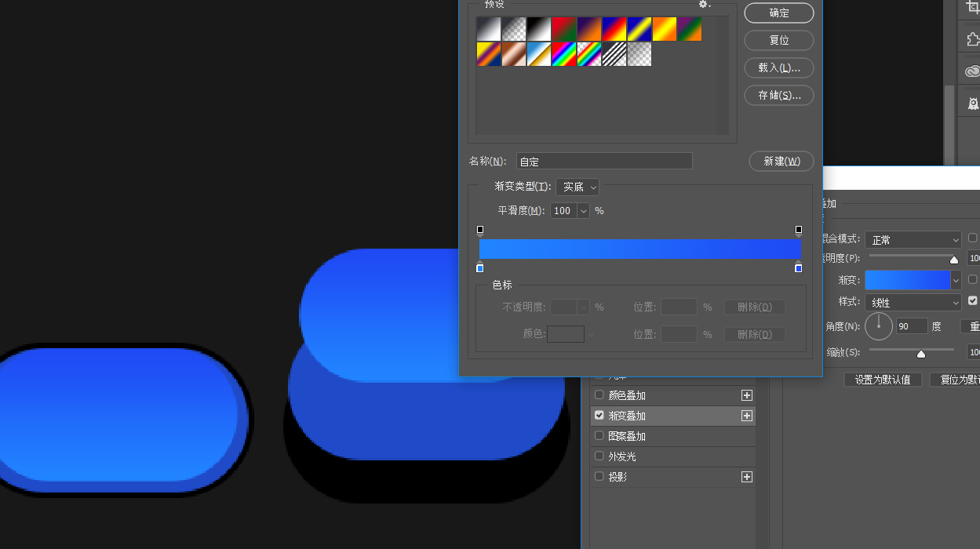Select the 图案叠加 effect row
The height and width of the screenshot is (549, 980).
672,436
